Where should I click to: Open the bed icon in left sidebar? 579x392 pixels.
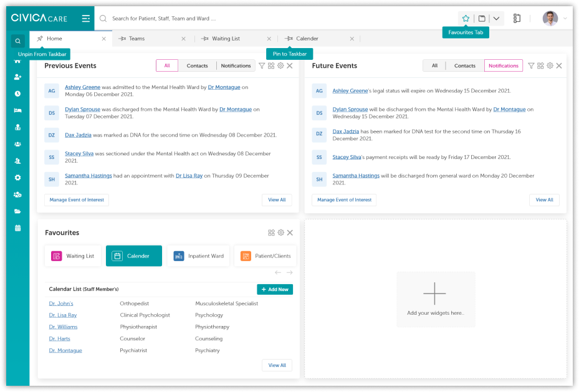coord(17,110)
